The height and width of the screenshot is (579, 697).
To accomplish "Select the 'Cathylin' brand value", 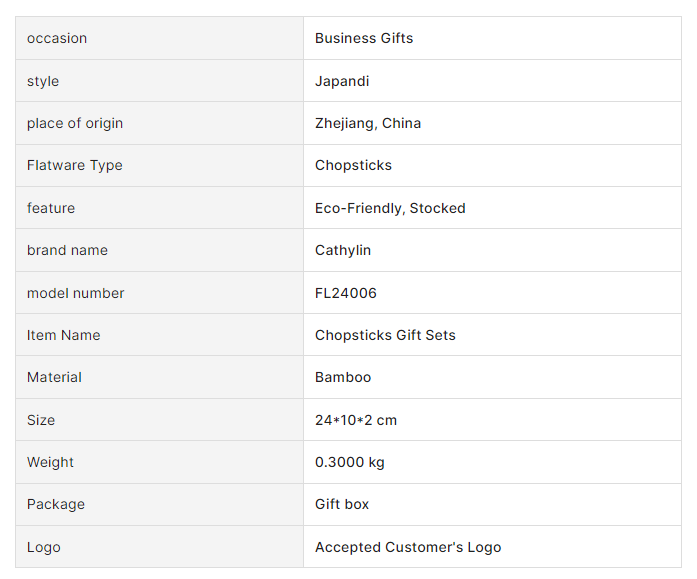I will click(343, 250).
